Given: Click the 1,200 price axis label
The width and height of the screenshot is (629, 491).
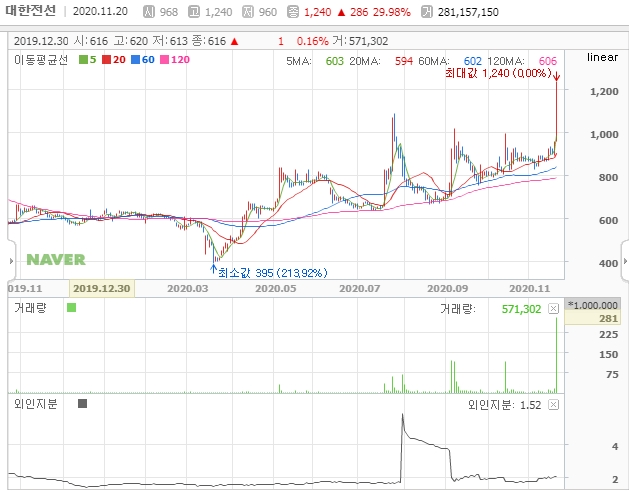Looking at the screenshot, I should click(604, 91).
